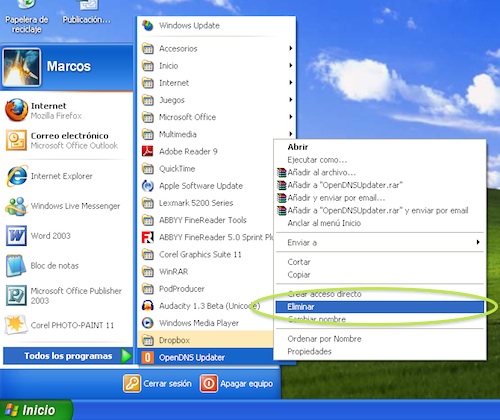This screenshot has height=420, width=500.
Task: Launch Internet Explorer icon
Action: click(17, 176)
